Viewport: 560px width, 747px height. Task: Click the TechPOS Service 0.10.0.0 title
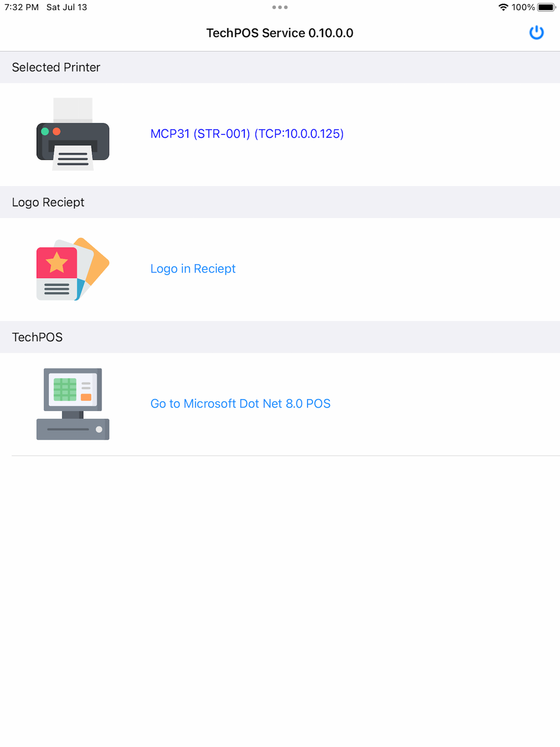280,33
